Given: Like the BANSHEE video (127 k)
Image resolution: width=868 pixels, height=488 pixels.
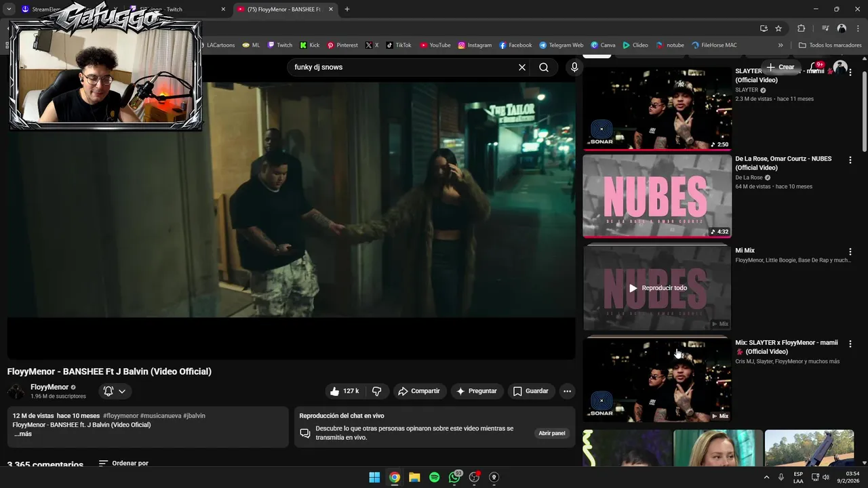Looking at the screenshot, I should click(344, 391).
